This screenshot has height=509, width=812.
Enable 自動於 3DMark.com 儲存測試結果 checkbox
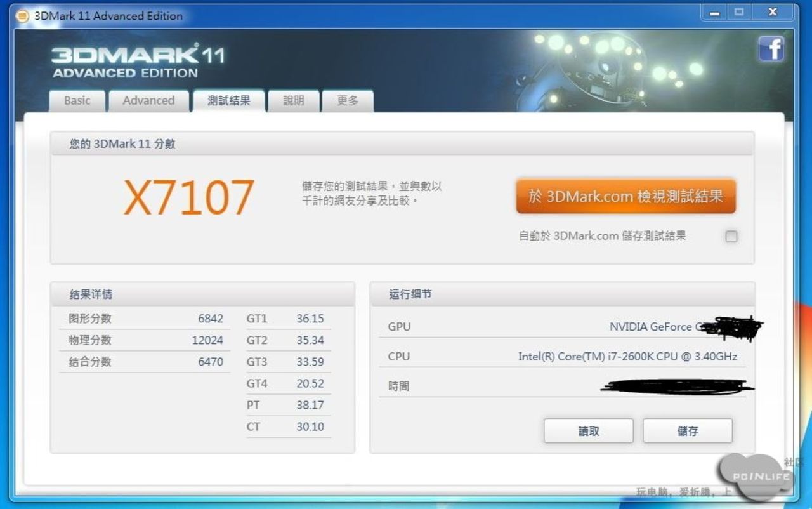point(731,236)
